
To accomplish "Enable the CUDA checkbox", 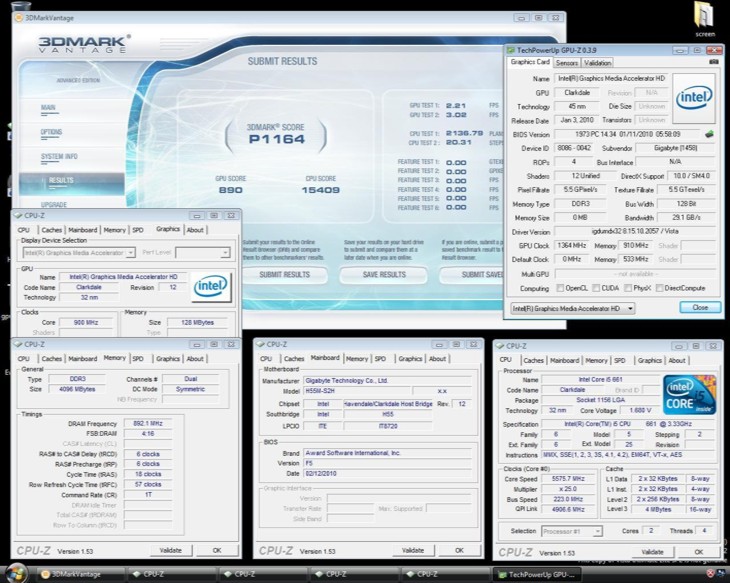I will 596,288.
